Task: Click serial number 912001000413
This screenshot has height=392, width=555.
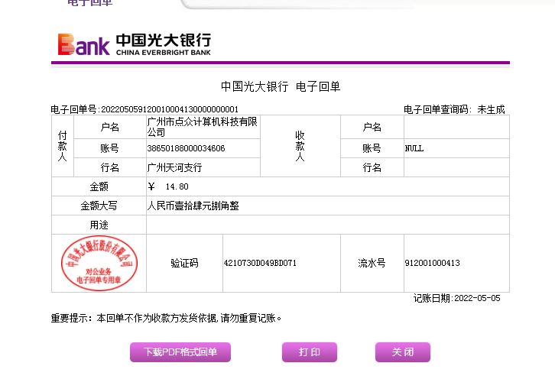Action: [x=432, y=263]
